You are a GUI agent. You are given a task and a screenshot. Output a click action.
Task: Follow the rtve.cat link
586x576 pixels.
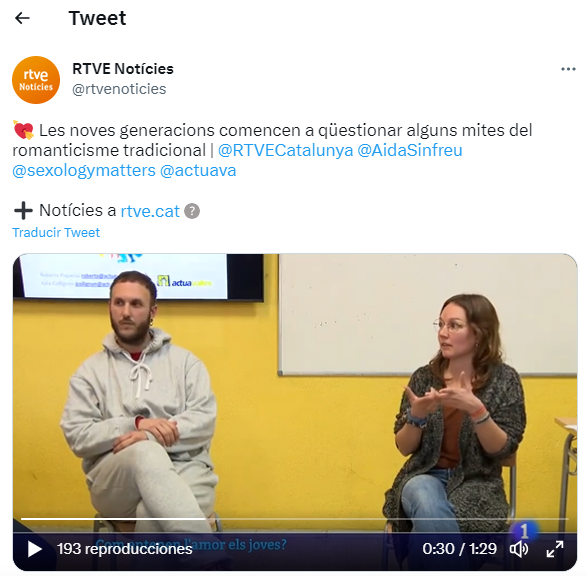point(150,211)
